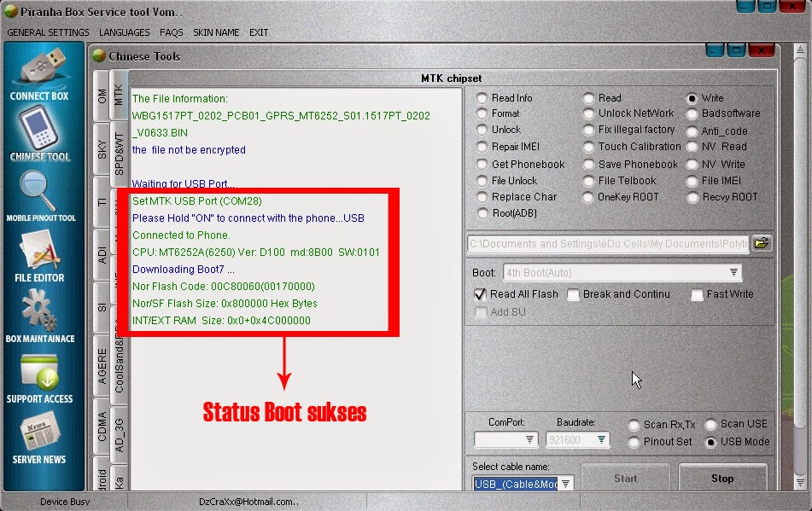The height and width of the screenshot is (511, 812).
Task: Launch the Mobile Pinout Tool magnifier
Action: click(40, 196)
